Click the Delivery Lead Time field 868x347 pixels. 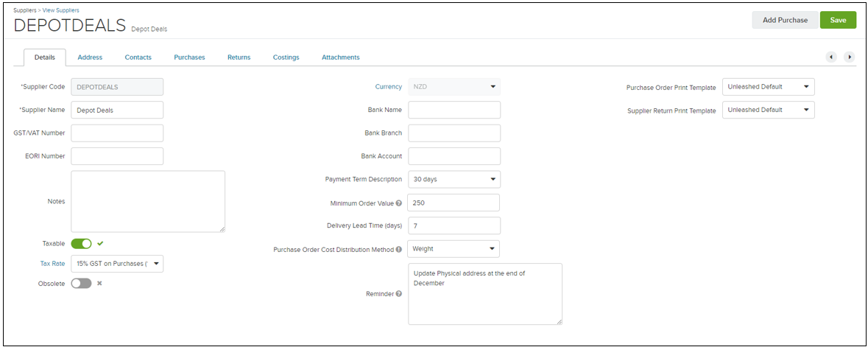454,225
